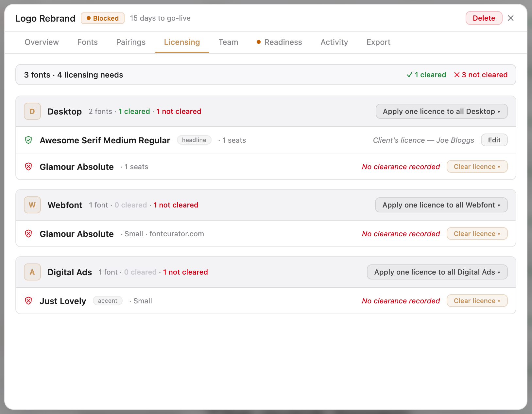Open Clear licence dropdown for Webfont Glamour Absolute
Screen dimensions: 532x414
tap(477, 234)
